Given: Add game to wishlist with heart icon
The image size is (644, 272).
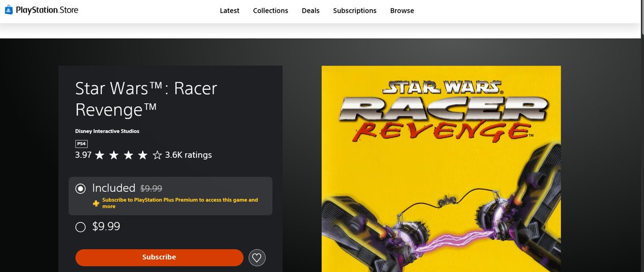Looking at the screenshot, I should (257, 257).
